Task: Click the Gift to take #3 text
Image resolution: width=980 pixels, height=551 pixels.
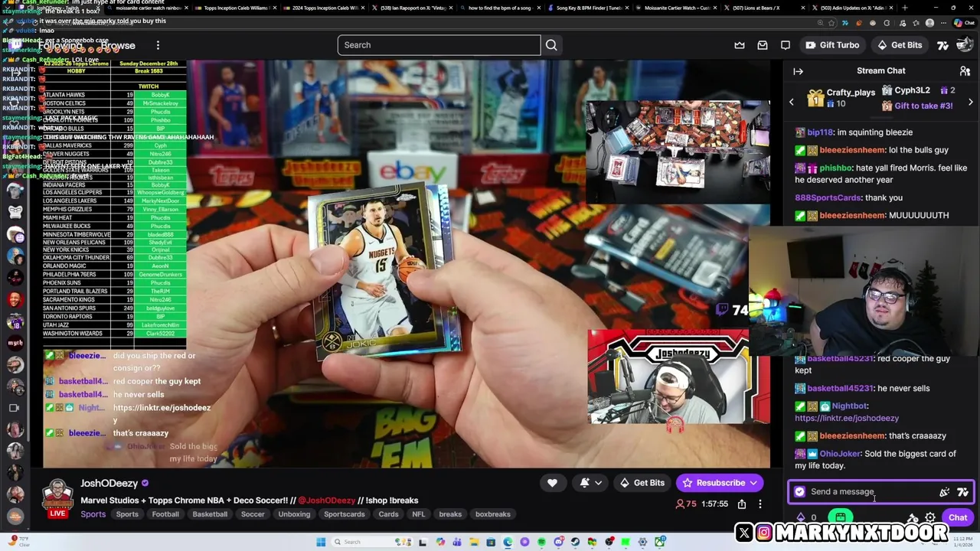Action: pos(923,106)
